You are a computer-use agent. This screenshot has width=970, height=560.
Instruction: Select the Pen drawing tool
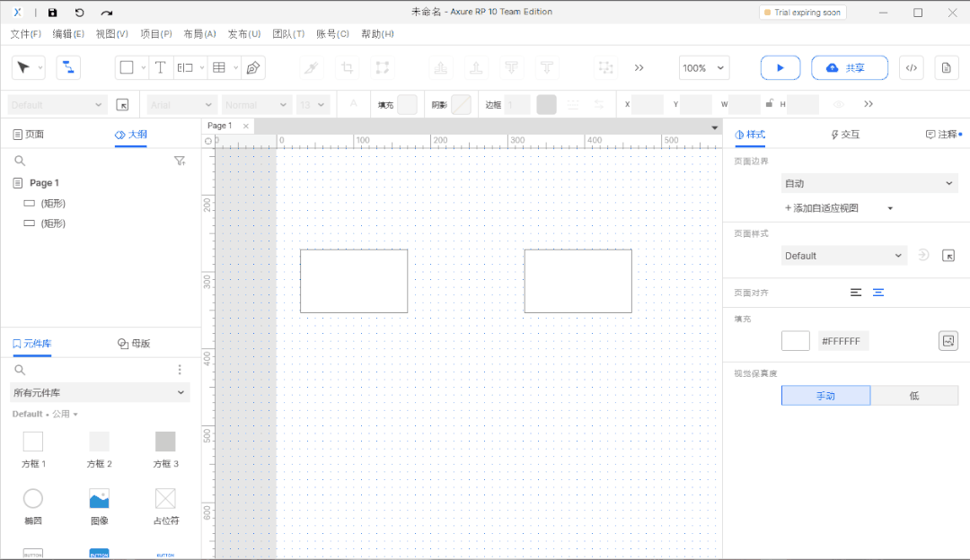pyautogui.click(x=253, y=67)
